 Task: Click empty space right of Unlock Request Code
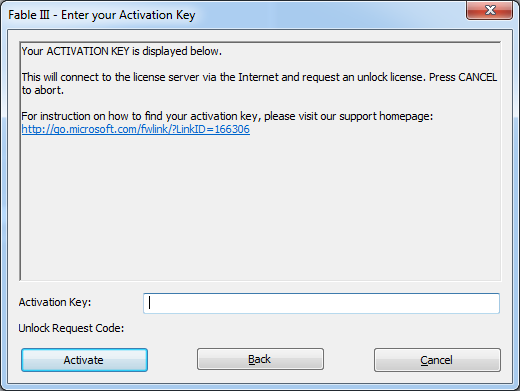pyautogui.click(x=312, y=328)
